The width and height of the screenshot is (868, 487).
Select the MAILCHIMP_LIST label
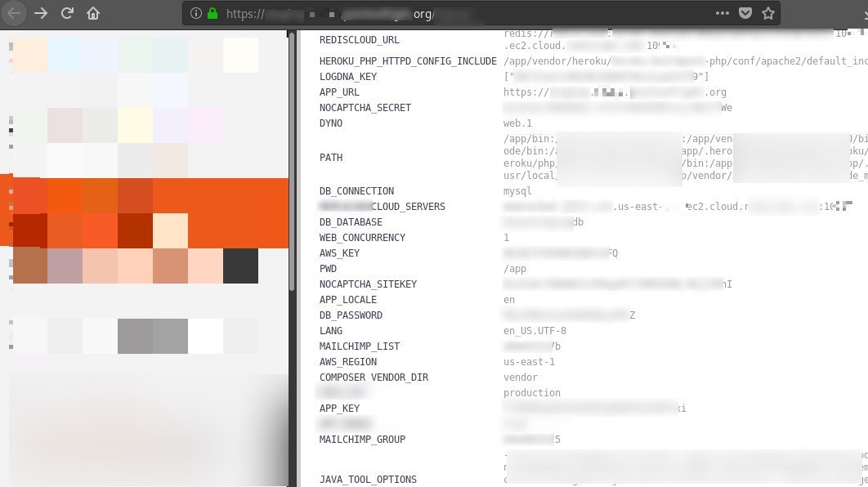(x=360, y=346)
